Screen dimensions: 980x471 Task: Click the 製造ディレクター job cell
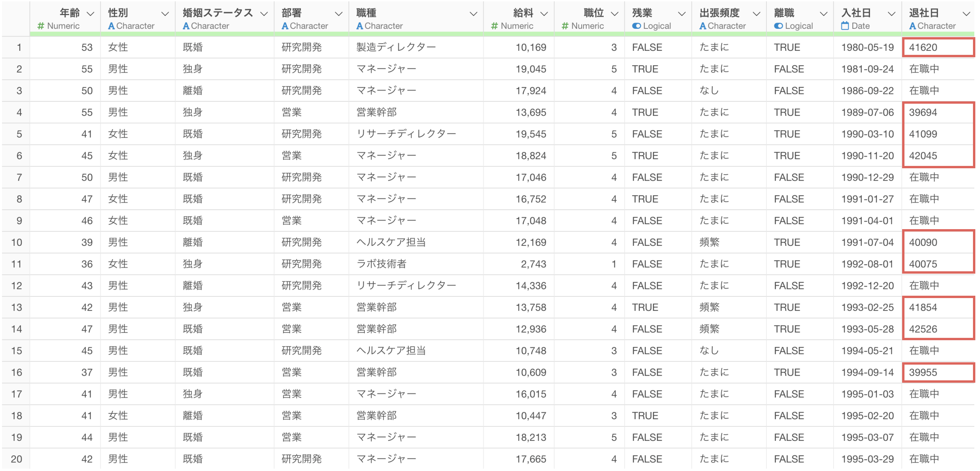[x=416, y=47]
